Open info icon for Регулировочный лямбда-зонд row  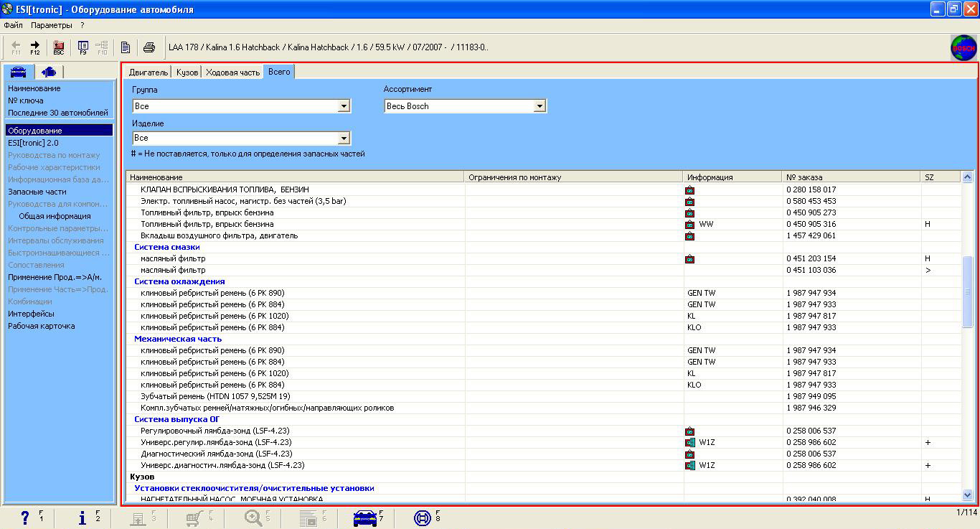(x=689, y=431)
